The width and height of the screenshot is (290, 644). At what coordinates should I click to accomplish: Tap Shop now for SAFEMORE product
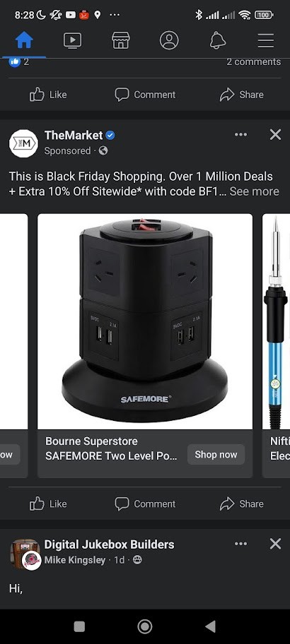(216, 455)
